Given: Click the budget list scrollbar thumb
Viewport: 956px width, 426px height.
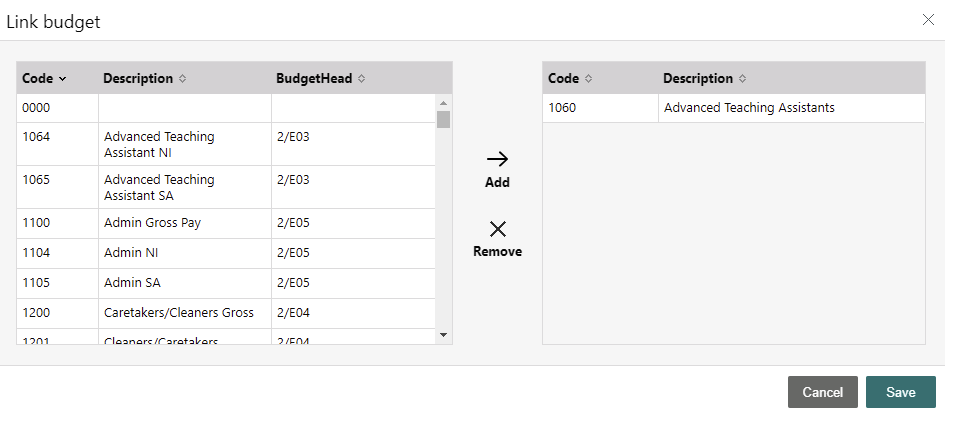Looking at the screenshot, I should pos(443,119).
